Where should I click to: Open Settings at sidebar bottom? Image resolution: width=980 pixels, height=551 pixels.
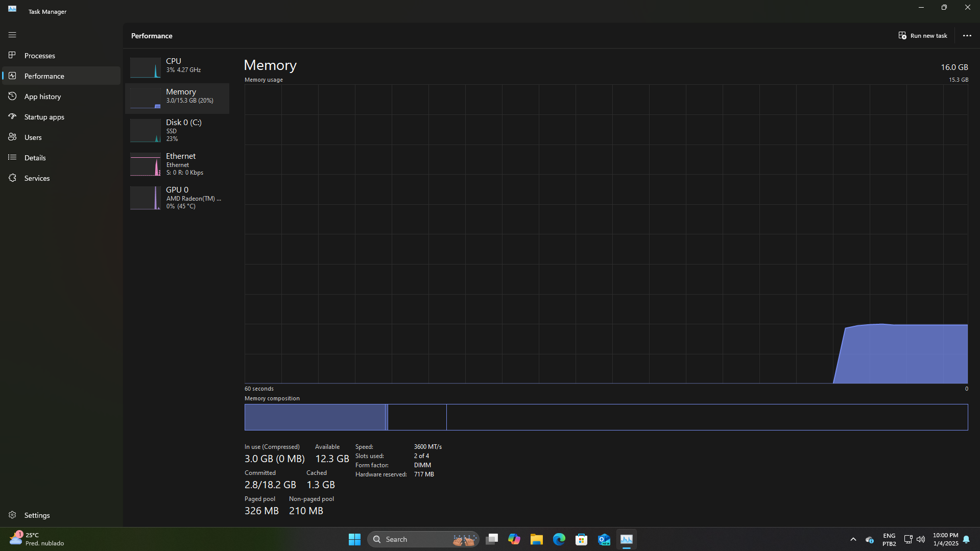tap(61, 515)
